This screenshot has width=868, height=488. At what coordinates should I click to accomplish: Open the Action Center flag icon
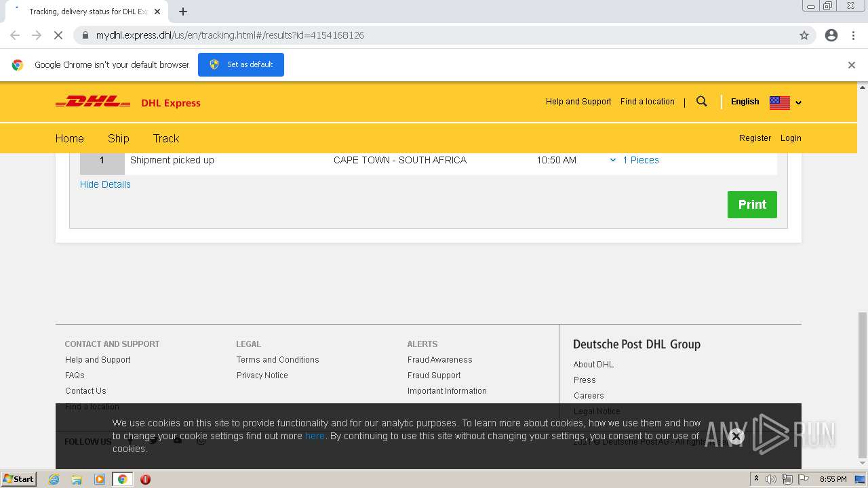click(804, 479)
